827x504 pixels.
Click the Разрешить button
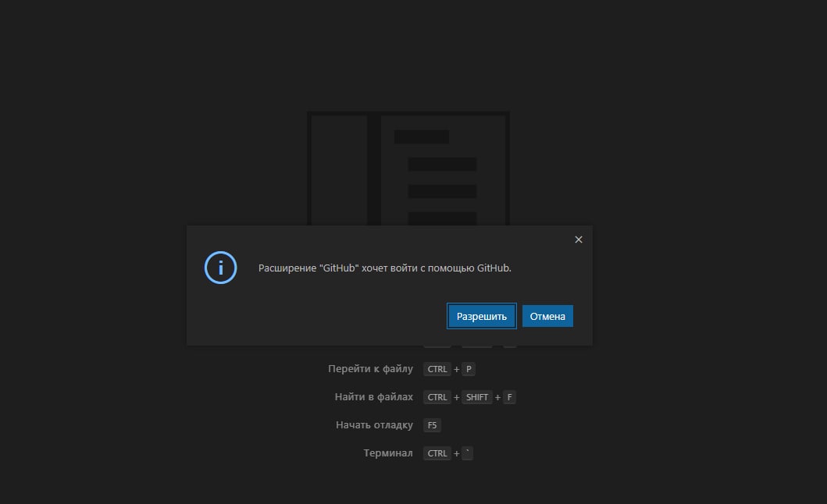[x=481, y=316]
